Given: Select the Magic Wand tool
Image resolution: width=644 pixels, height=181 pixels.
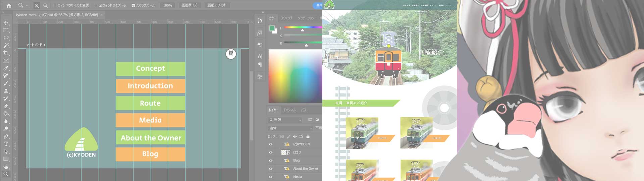Looking at the screenshot, I should 6,45.
